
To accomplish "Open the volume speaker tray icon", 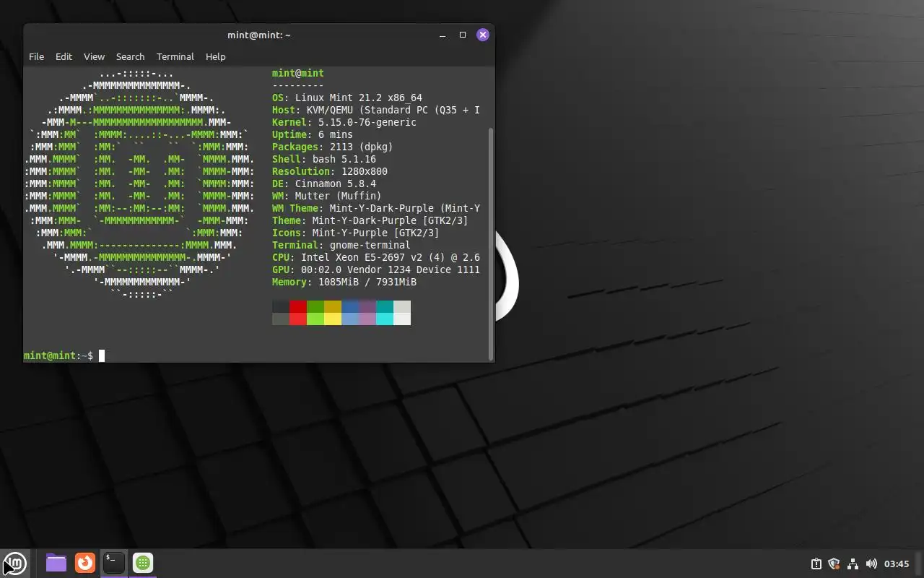I will (871, 564).
